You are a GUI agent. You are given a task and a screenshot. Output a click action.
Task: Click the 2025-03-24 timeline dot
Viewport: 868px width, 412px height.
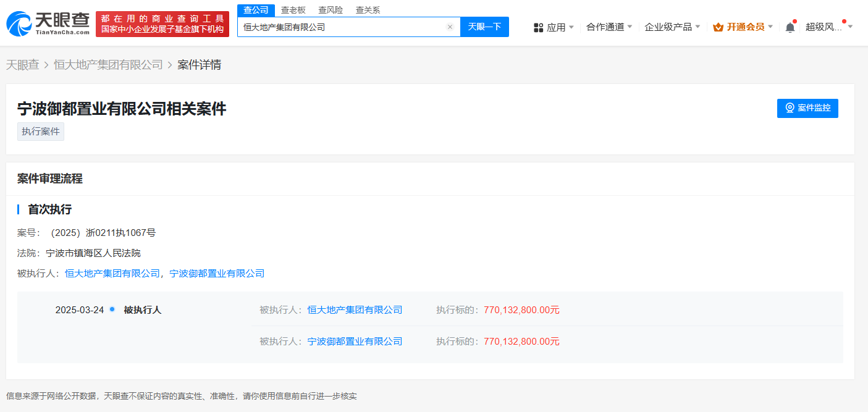click(x=112, y=309)
